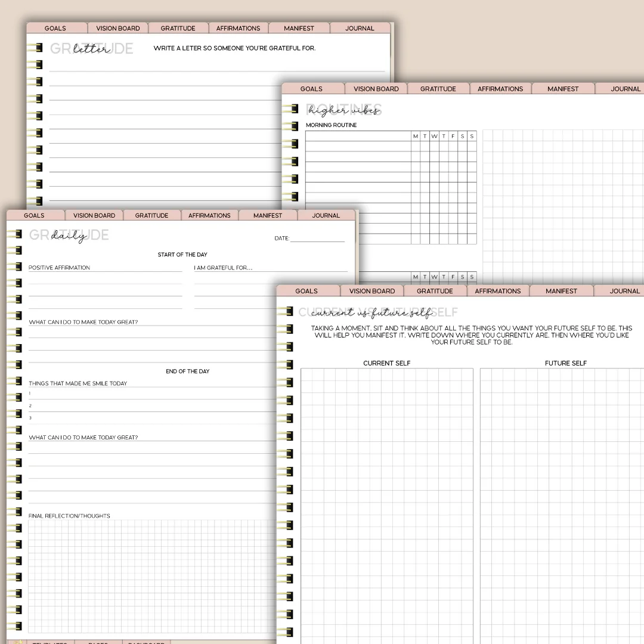Switch to Vision Board tab on routines page
644x644 pixels.
[376, 89]
